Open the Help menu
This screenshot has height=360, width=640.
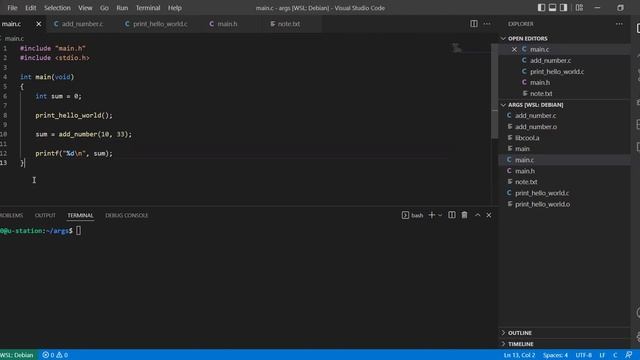[x=175, y=8]
